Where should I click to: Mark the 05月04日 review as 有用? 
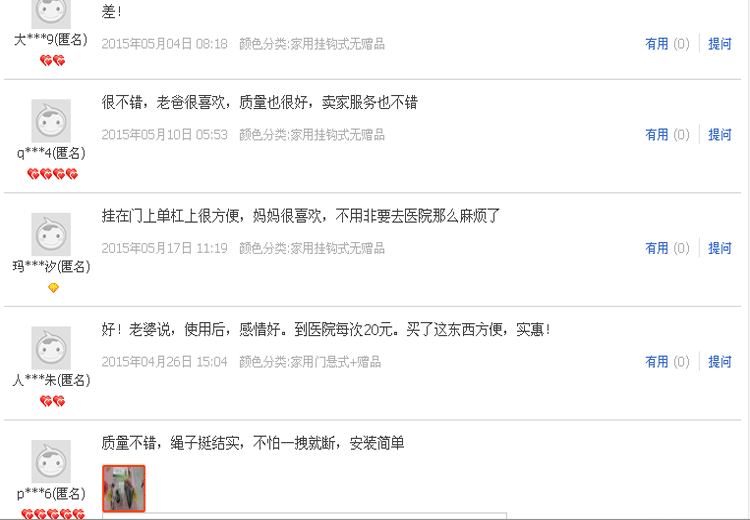(657, 44)
